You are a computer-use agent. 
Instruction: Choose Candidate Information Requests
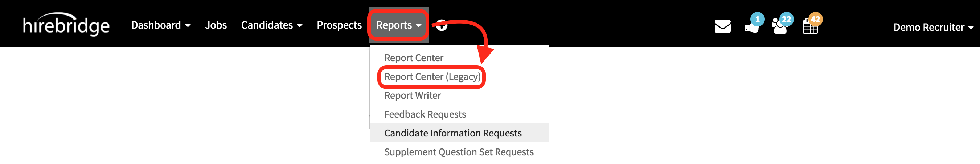tap(453, 133)
